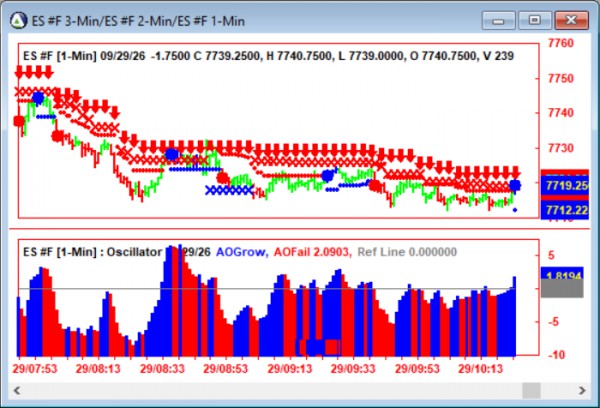
Task: Click the 29/08:53 time axis label
Action: click(x=225, y=369)
